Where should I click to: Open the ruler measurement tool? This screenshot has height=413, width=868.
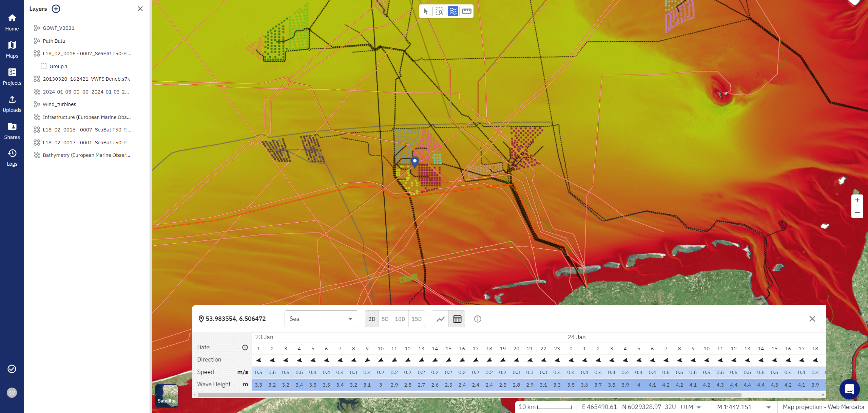pyautogui.click(x=467, y=11)
